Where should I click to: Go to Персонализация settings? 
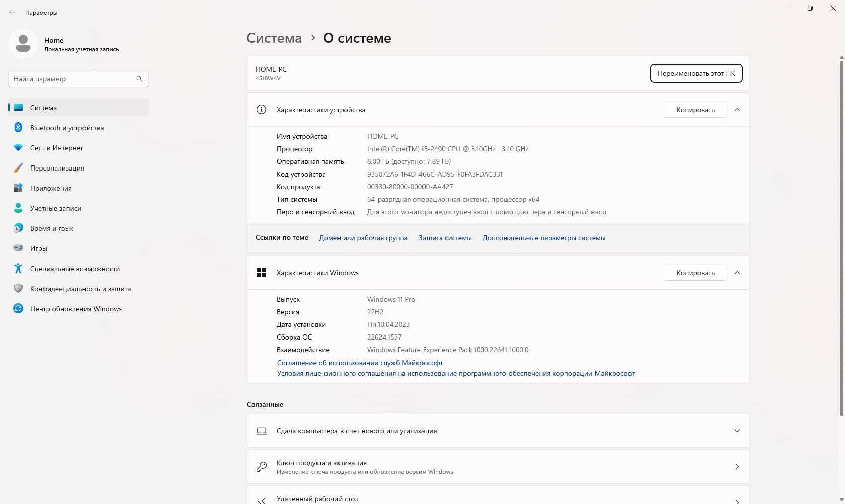(78, 168)
